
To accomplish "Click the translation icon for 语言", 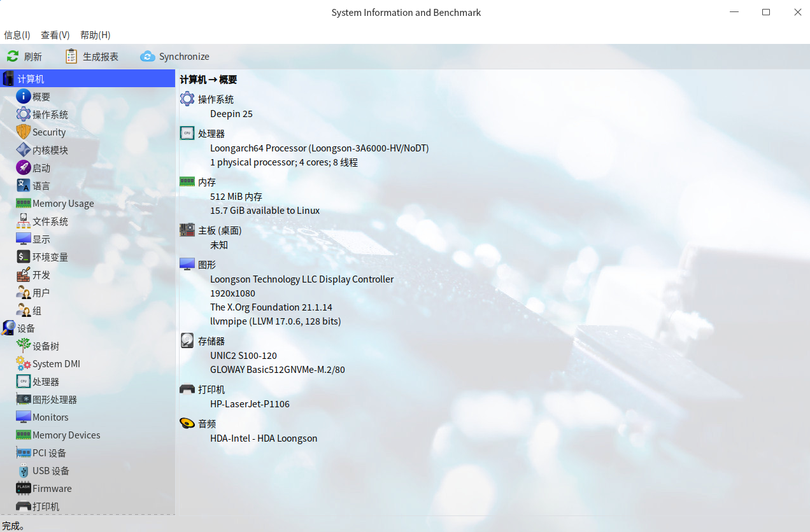I will pyautogui.click(x=23, y=186).
